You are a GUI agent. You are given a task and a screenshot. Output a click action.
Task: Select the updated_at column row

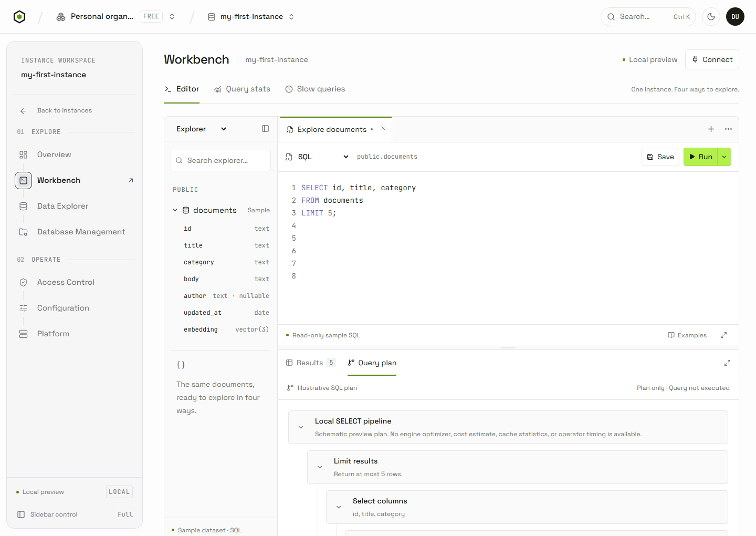[x=226, y=313]
